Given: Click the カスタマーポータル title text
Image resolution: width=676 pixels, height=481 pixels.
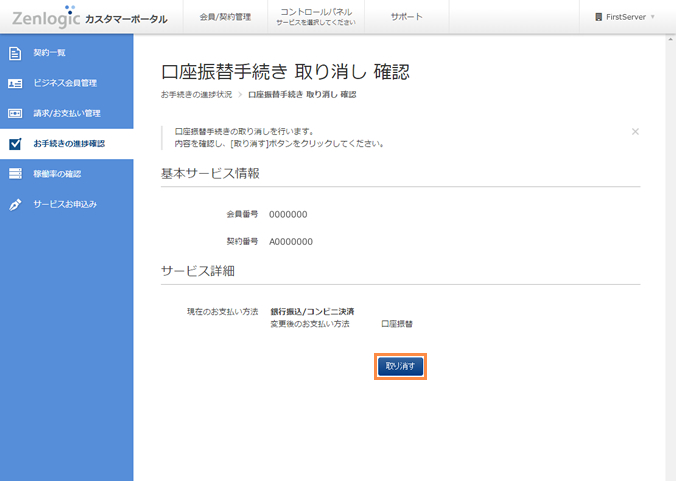Looking at the screenshot, I should point(126,19).
